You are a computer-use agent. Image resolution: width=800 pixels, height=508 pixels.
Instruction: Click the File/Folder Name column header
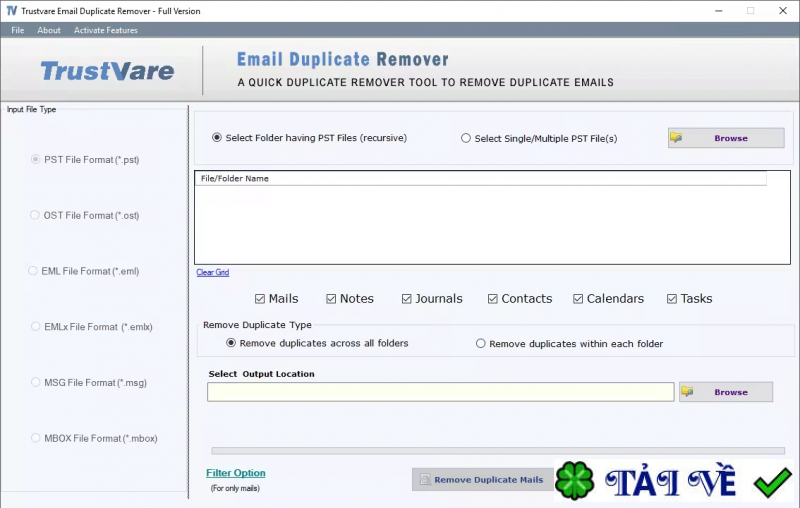(481, 179)
